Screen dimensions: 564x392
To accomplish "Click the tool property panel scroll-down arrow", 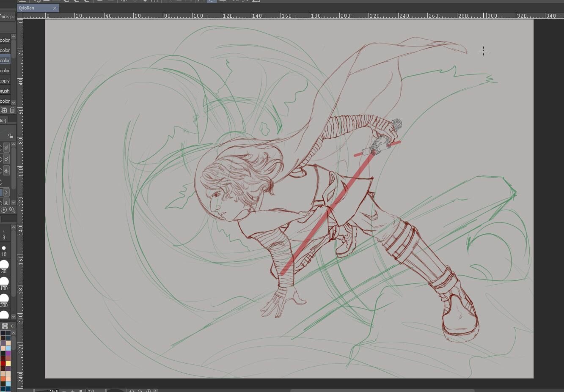I will click(x=14, y=202).
